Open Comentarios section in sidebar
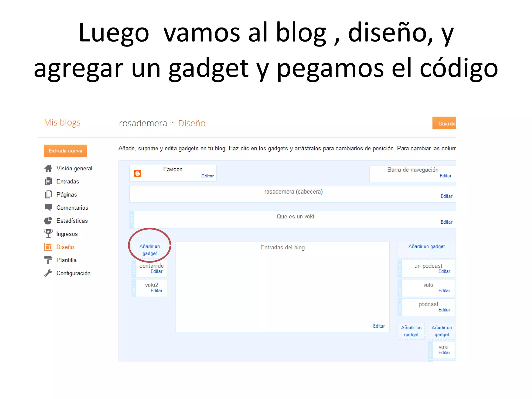This screenshot has width=532, height=399. (x=72, y=208)
